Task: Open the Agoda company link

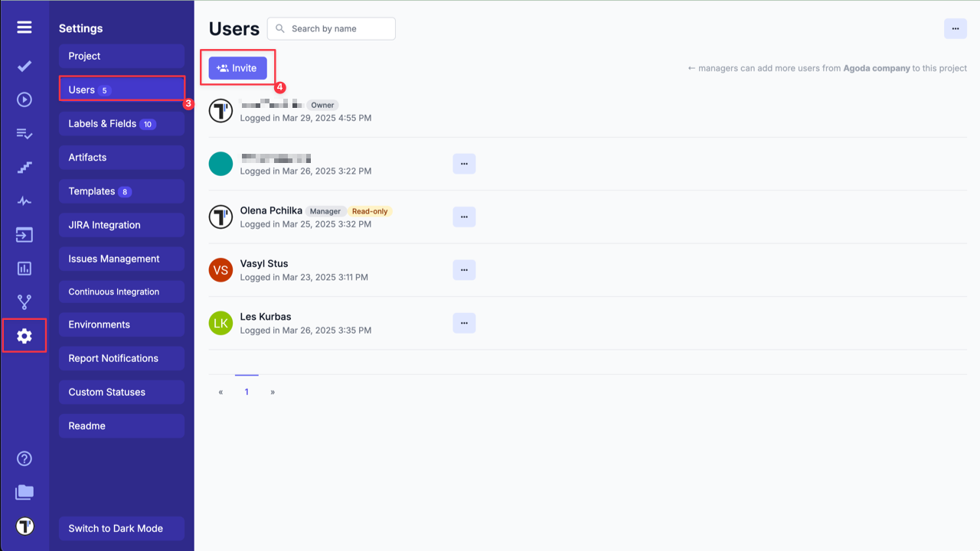Action: click(x=876, y=67)
